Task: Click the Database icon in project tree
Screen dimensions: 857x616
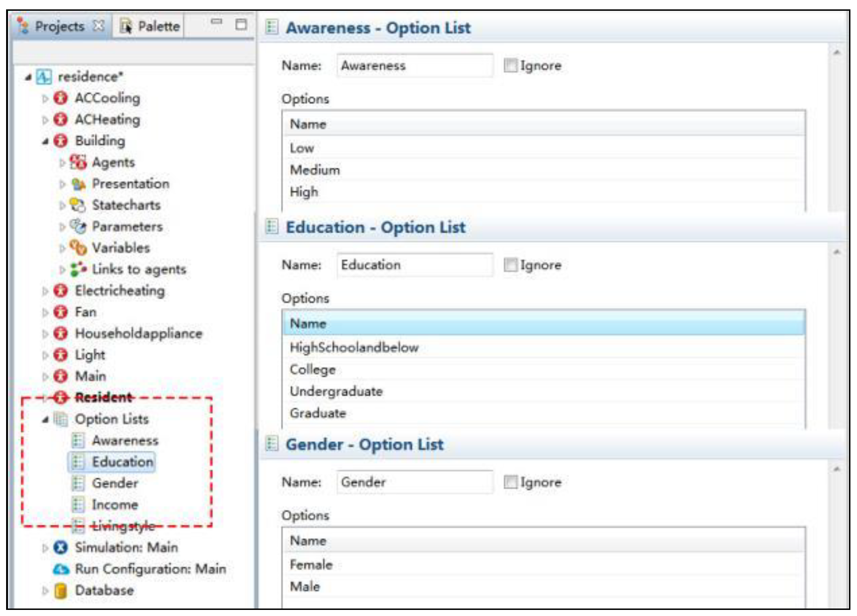Action: 60,591
